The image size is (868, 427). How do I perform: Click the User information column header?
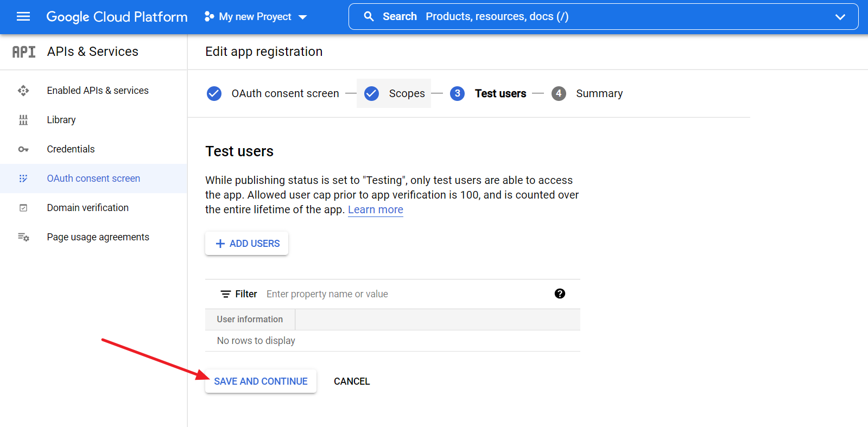point(250,320)
